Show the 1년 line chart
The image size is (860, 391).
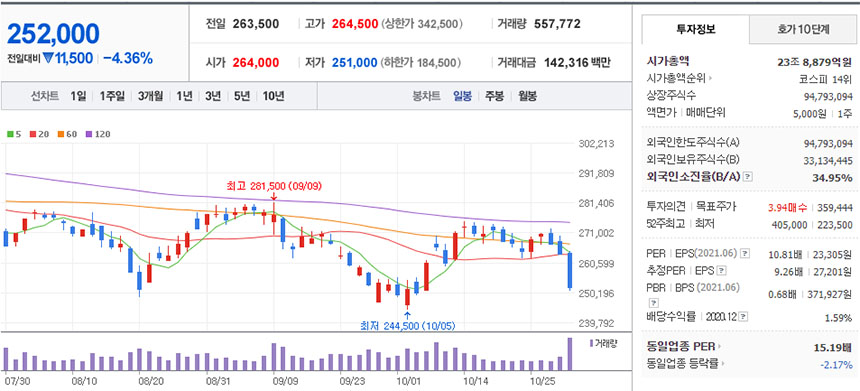[x=184, y=97]
